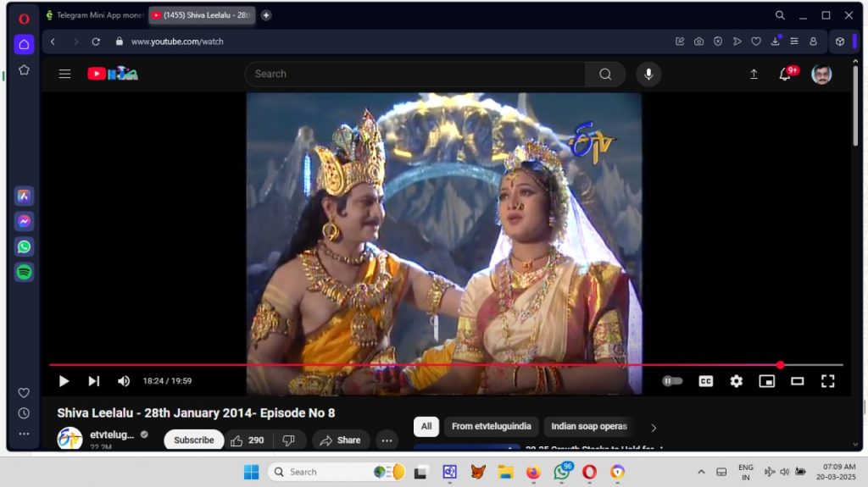Open the YouTube guide hamburger menu

64,74
